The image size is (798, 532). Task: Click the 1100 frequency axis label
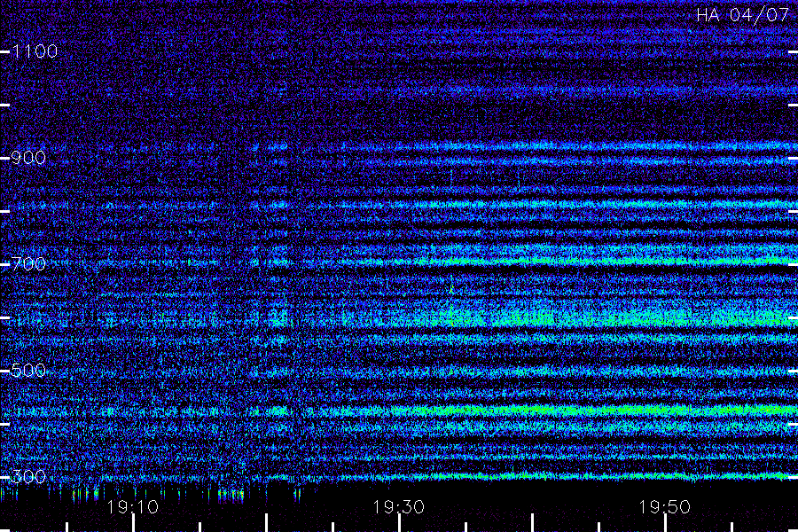click(x=35, y=51)
